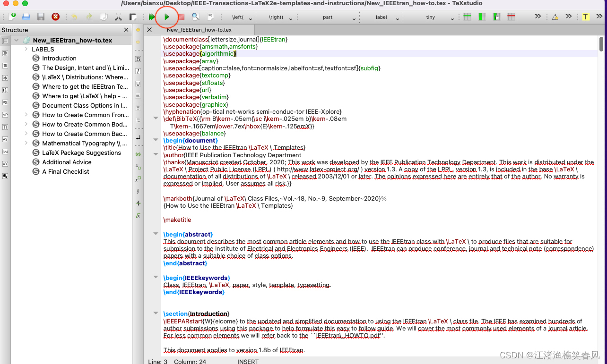Click the scissors Cut icon

[118, 17]
